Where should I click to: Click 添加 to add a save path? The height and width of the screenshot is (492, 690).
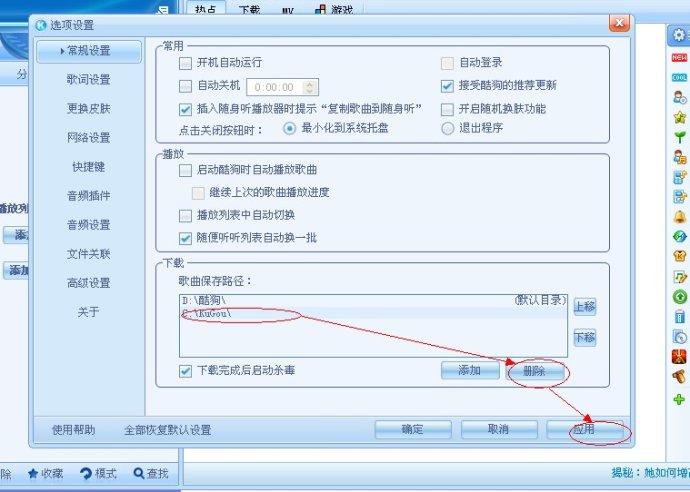click(470, 371)
